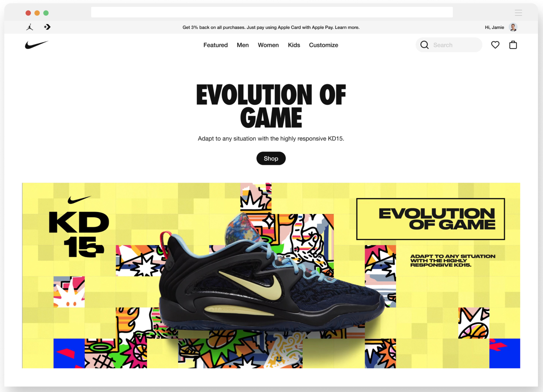Open the Converse brand star icon
Image resolution: width=543 pixels, height=392 pixels.
pos(47,27)
